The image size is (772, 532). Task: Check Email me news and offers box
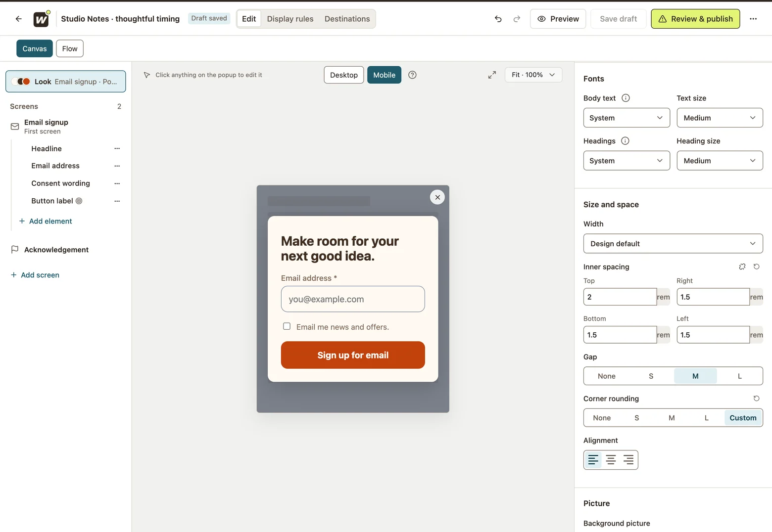click(x=287, y=326)
